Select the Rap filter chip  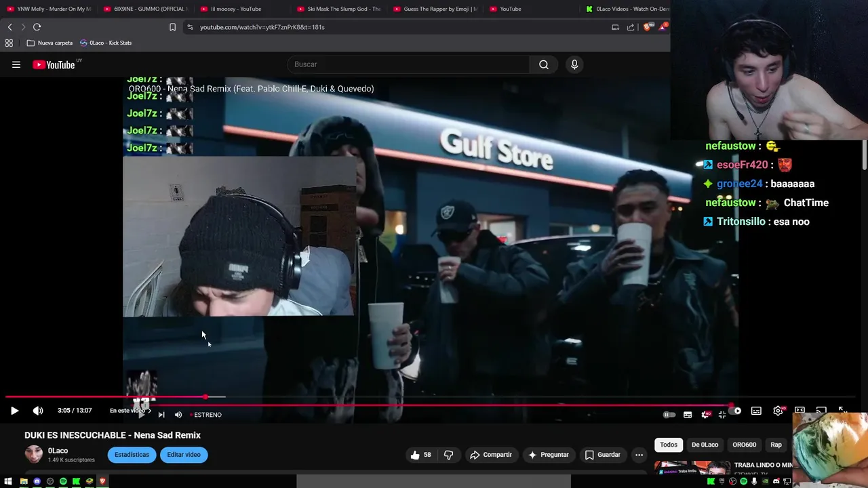pyautogui.click(x=776, y=445)
